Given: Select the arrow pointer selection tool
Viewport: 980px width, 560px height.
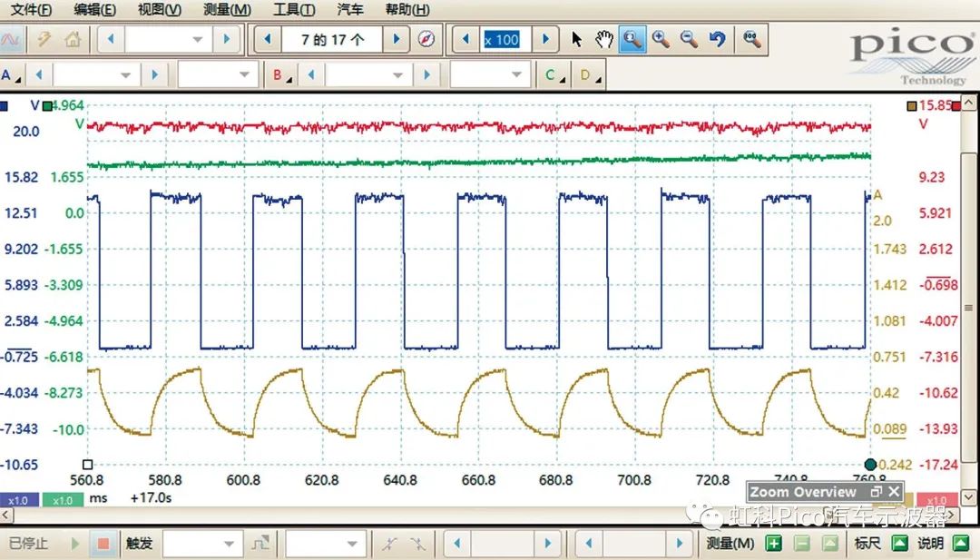Looking at the screenshot, I should [577, 39].
